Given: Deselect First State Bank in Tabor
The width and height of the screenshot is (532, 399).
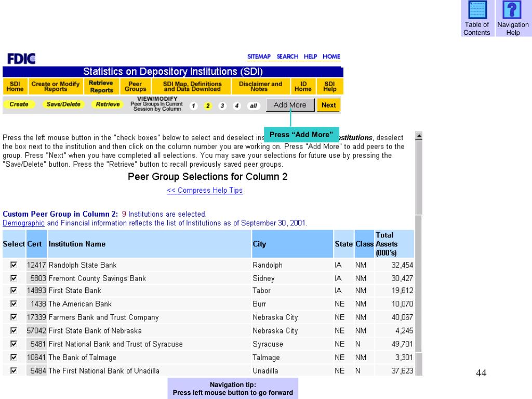Looking at the screenshot, I should (14, 290).
